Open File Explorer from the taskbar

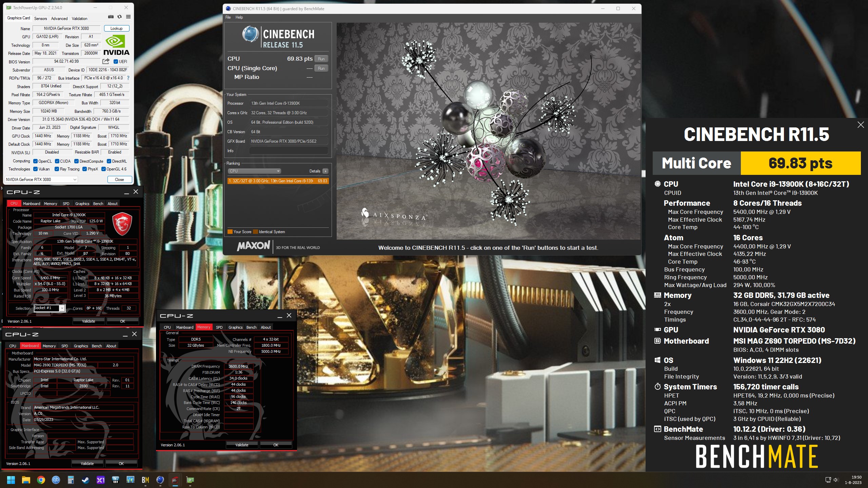click(x=26, y=480)
